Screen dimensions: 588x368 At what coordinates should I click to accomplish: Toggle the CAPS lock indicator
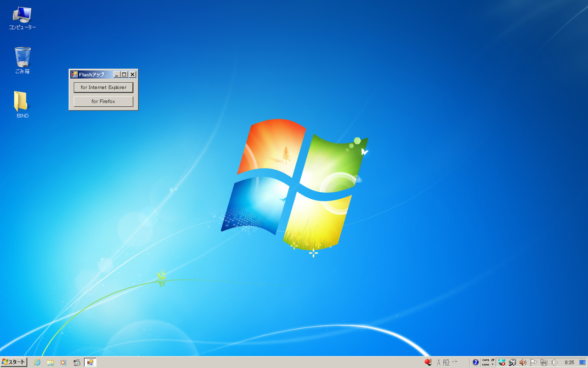pyautogui.click(x=486, y=360)
